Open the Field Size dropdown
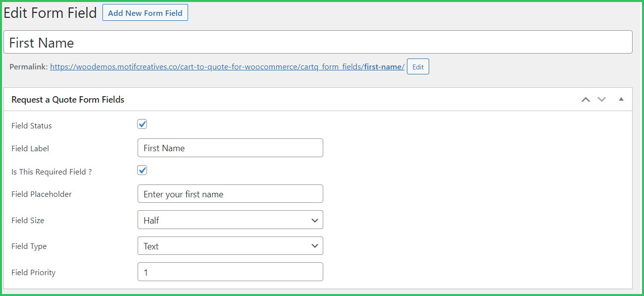The width and height of the screenshot is (644, 296). point(230,220)
